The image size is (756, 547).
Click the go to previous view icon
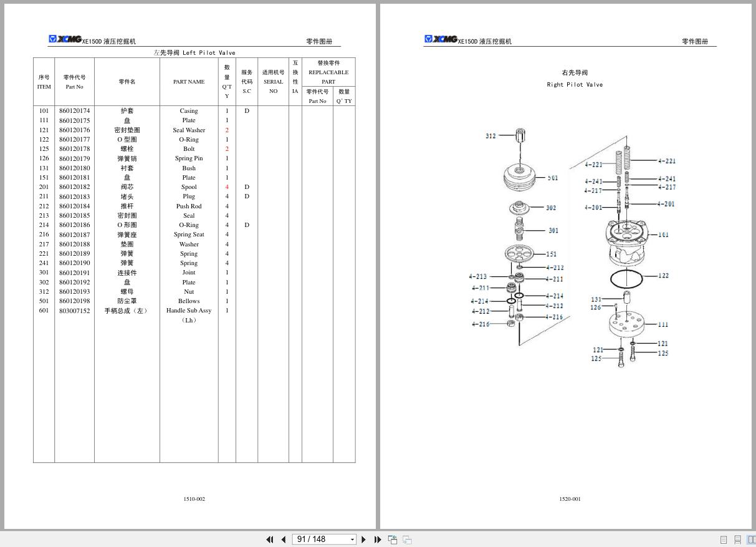[393, 540]
